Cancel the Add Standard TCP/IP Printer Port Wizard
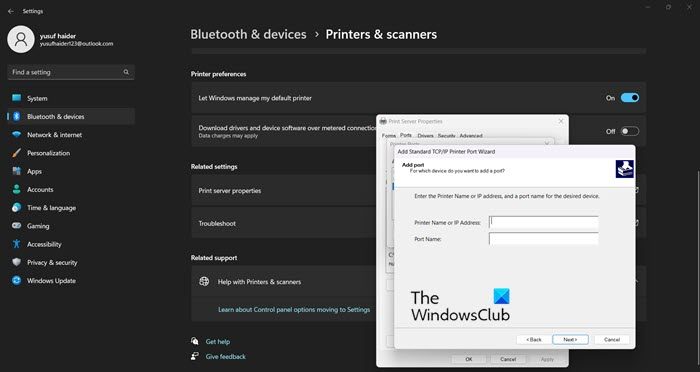The image size is (700, 372). point(612,339)
